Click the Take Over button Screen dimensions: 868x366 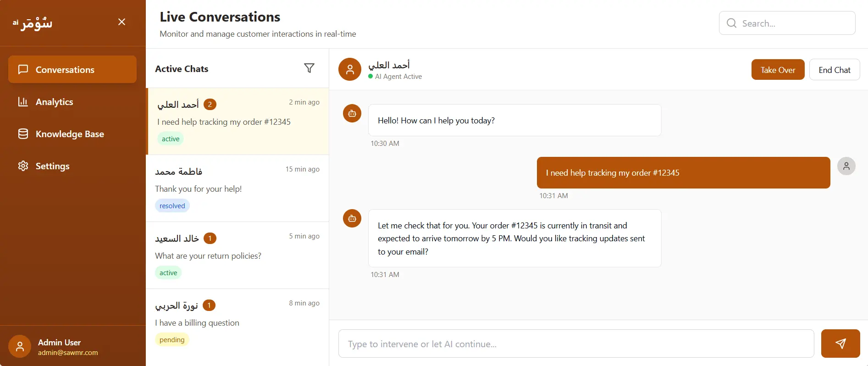pos(778,69)
